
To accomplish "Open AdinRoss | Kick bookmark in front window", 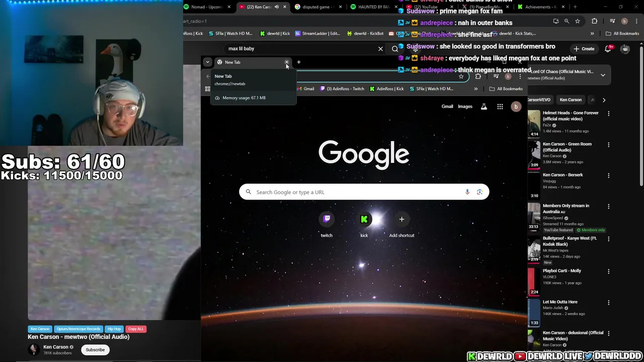I will tap(386, 89).
